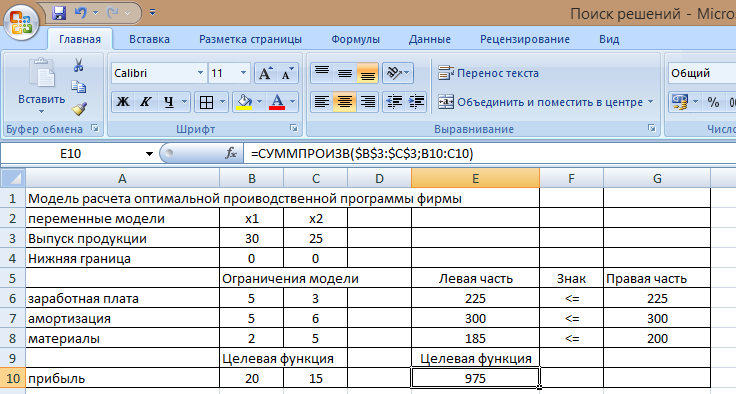The image size is (736, 394).
Task: Toggle center horizontal alignment
Action: tap(345, 102)
